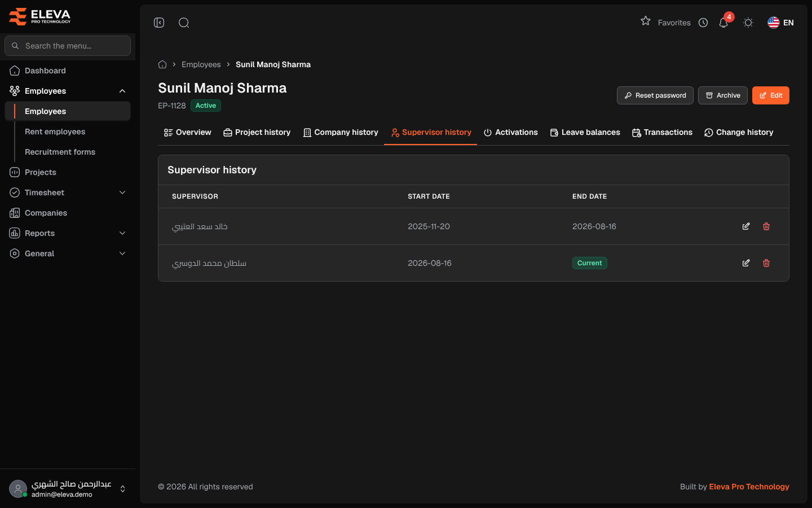Edit the Current supervisor row
This screenshot has width=812, height=508.
746,263
